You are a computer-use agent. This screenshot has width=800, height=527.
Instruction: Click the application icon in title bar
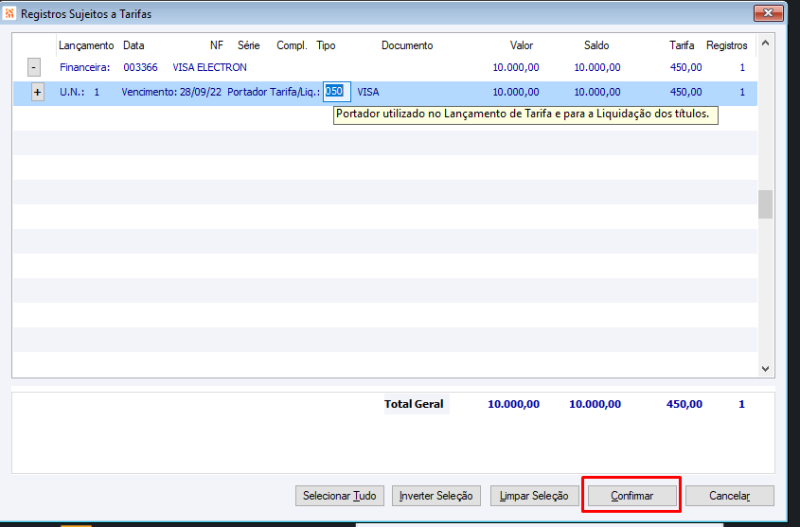click(x=10, y=13)
